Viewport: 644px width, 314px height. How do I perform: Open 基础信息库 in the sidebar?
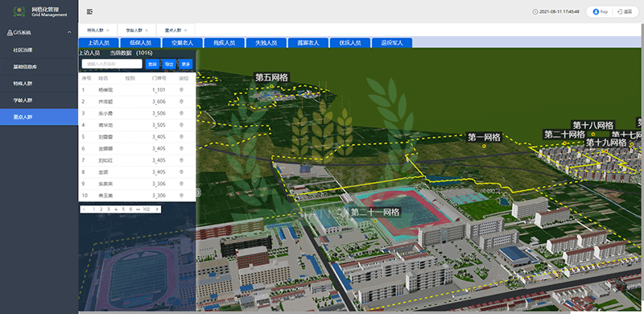tap(25, 67)
